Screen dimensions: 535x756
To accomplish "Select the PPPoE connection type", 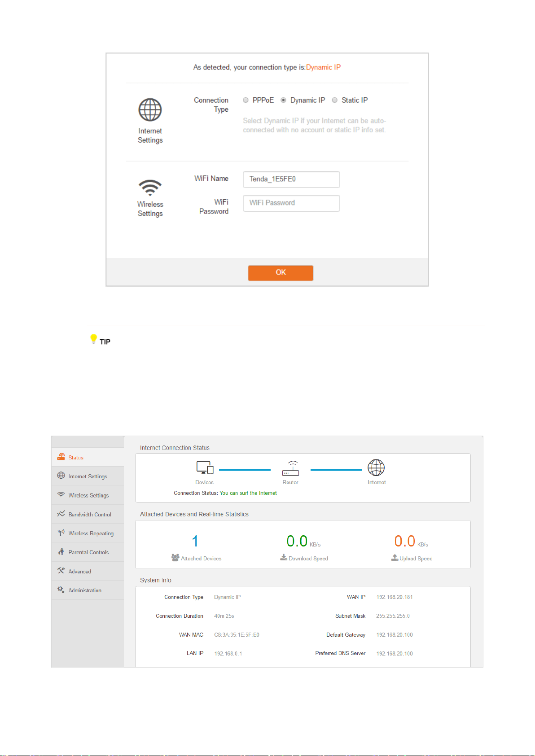I will (246, 100).
